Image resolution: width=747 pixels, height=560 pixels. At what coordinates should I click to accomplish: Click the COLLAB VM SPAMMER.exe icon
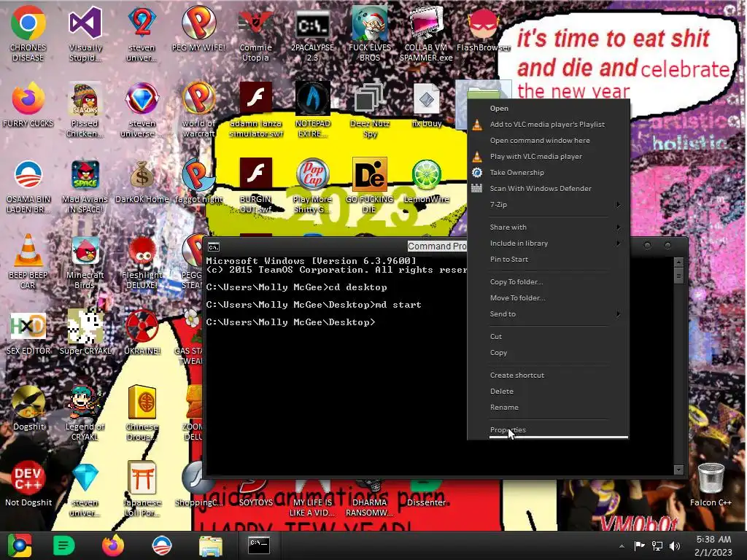click(x=426, y=34)
